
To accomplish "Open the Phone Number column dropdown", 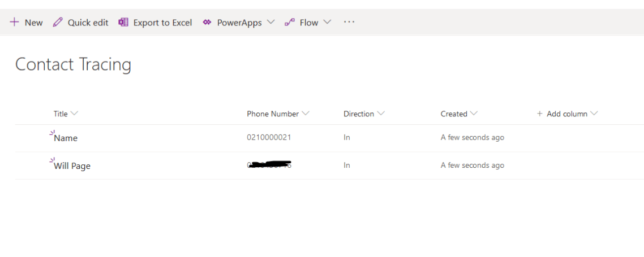I will pyautogui.click(x=306, y=114).
